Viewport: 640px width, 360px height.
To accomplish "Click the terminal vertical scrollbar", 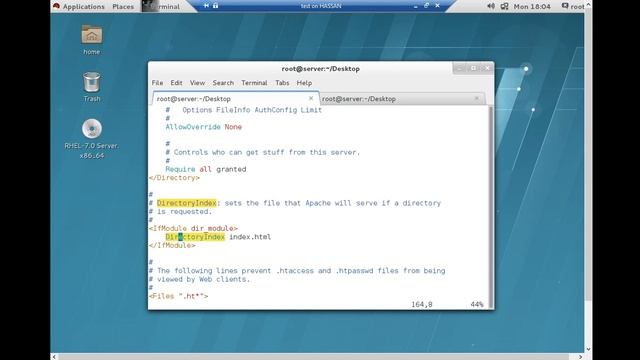I will 491,207.
